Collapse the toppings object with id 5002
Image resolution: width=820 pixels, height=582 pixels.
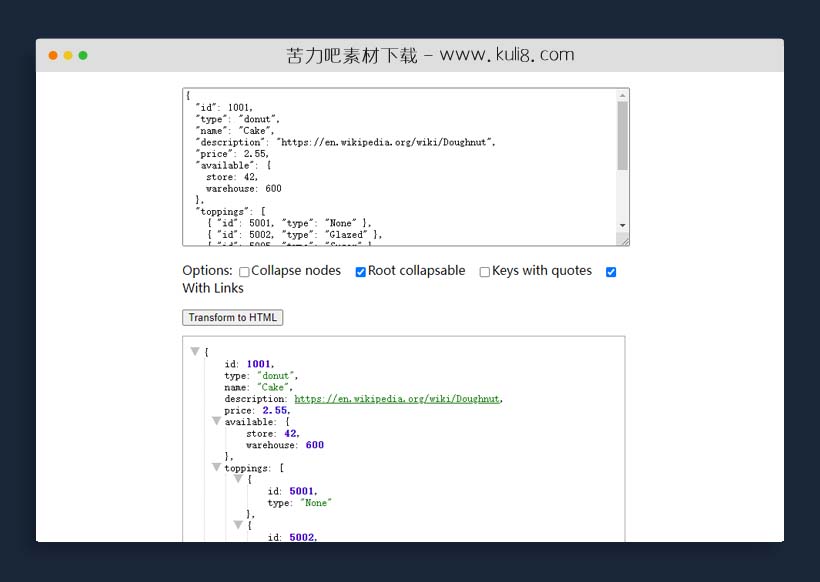238,525
